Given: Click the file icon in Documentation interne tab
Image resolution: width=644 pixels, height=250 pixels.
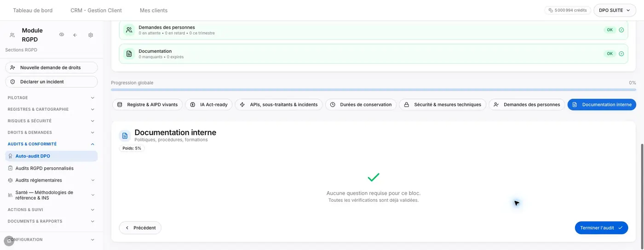Looking at the screenshot, I should tap(575, 105).
